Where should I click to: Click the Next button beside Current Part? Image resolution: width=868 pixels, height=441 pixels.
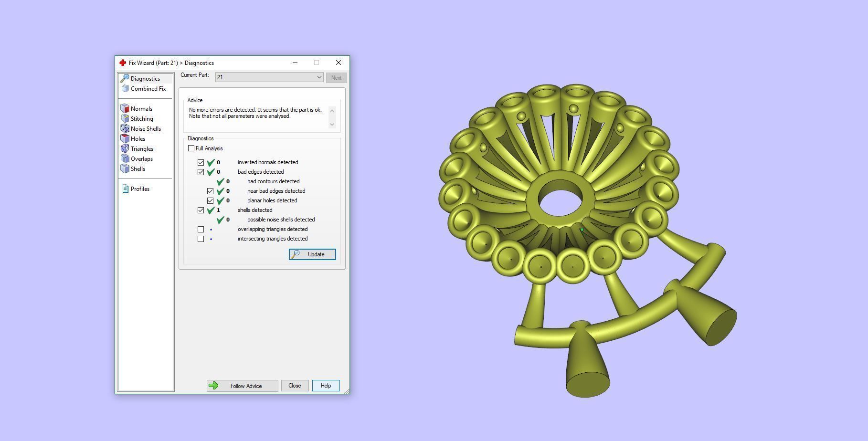336,77
